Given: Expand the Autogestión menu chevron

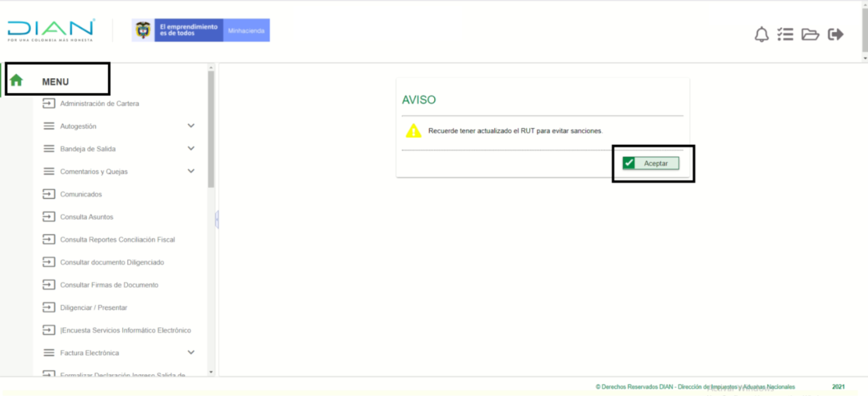Looking at the screenshot, I should (191, 126).
